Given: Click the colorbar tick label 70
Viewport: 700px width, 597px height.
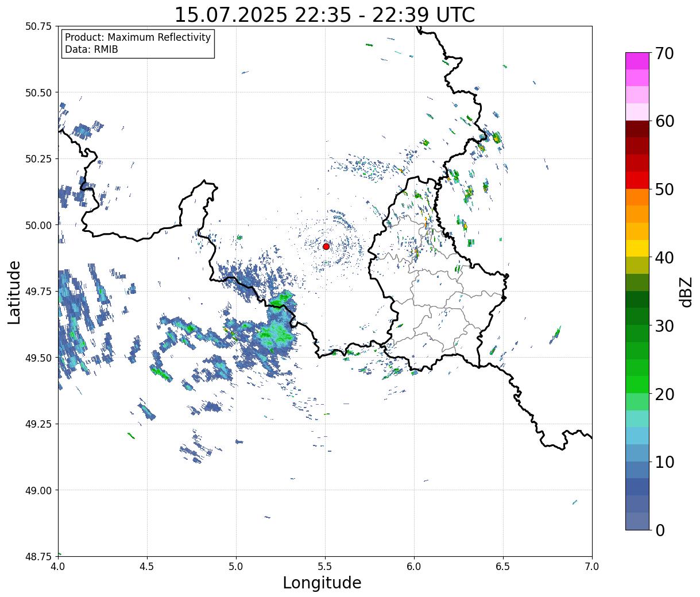Looking at the screenshot, I should tap(664, 53).
